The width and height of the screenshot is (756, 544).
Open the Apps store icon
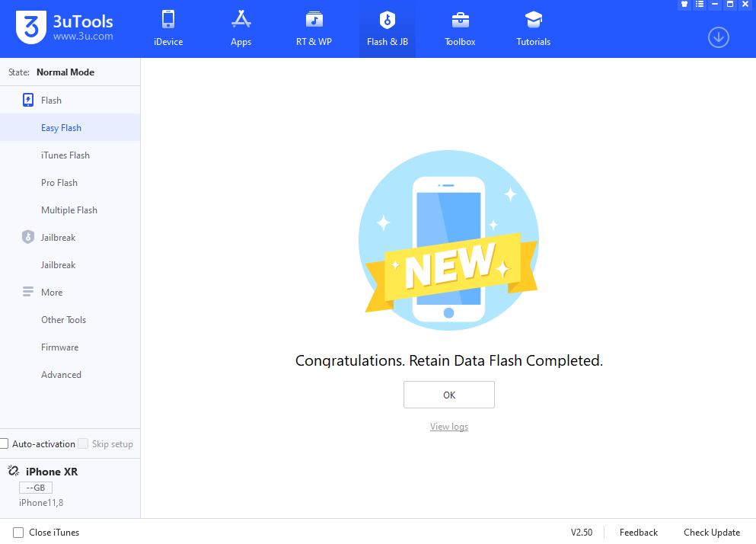click(241, 20)
